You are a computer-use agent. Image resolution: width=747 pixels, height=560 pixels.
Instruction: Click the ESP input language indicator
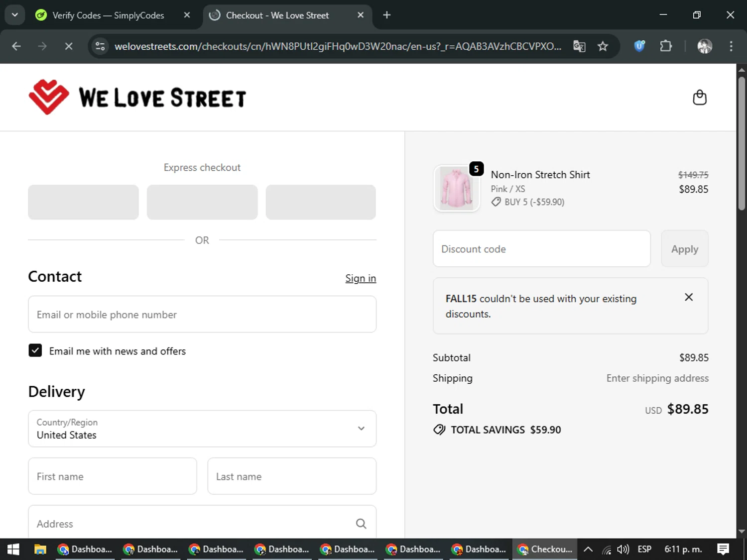click(644, 549)
